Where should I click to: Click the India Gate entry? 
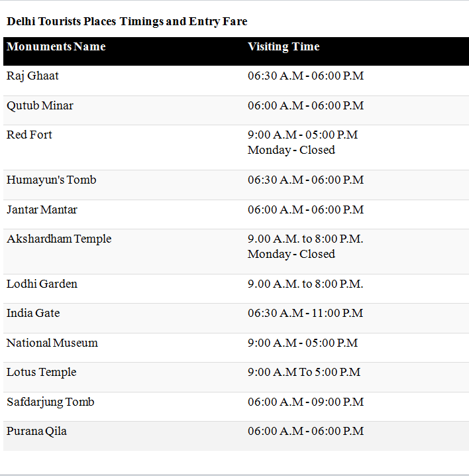[33, 314]
